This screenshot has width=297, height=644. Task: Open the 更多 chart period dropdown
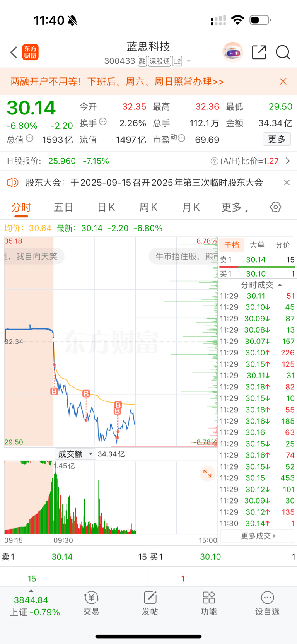tap(234, 208)
